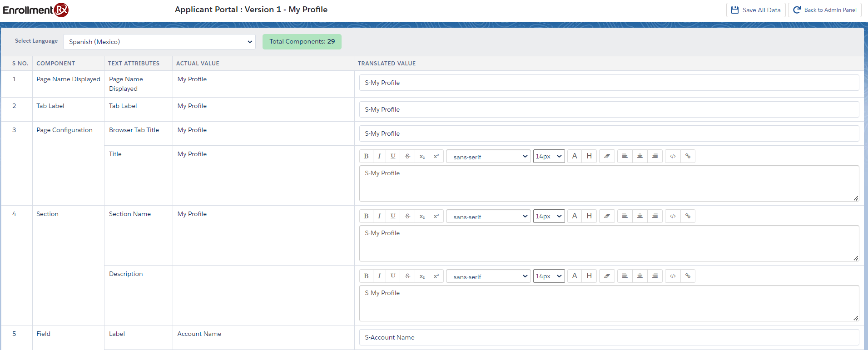Image resolution: width=868 pixels, height=350 pixels.
Task: Toggle underline in the Description row toolbar
Action: pyautogui.click(x=393, y=276)
